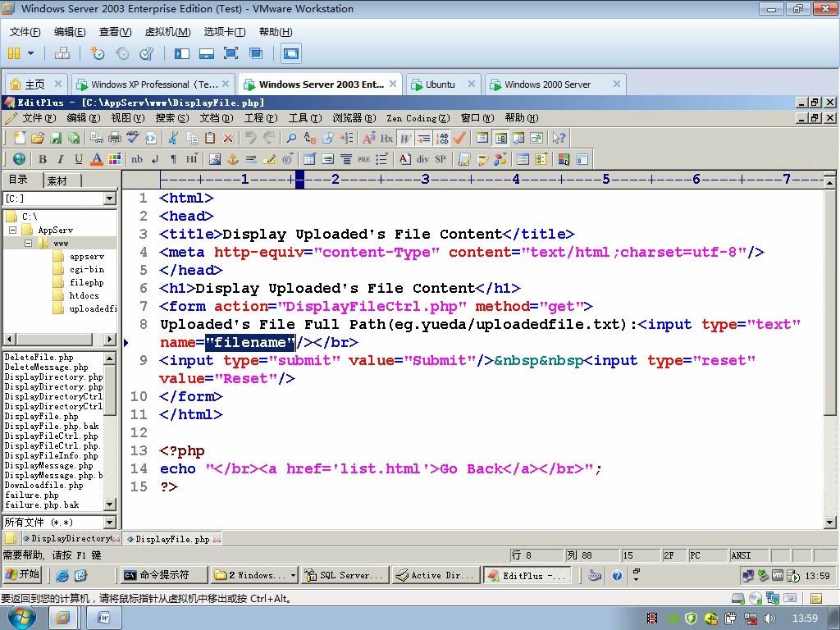This screenshot has height=630, width=840.
Task: Click the Open file folder icon
Action: 38,138
